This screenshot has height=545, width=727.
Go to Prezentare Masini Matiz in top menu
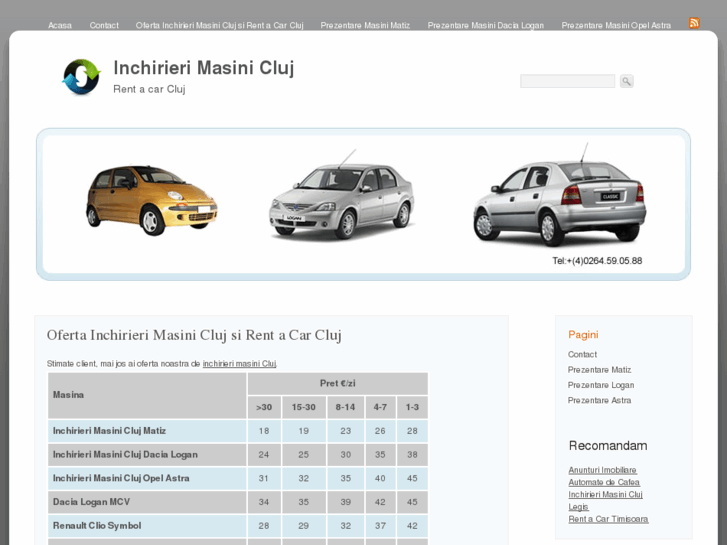[x=365, y=25]
